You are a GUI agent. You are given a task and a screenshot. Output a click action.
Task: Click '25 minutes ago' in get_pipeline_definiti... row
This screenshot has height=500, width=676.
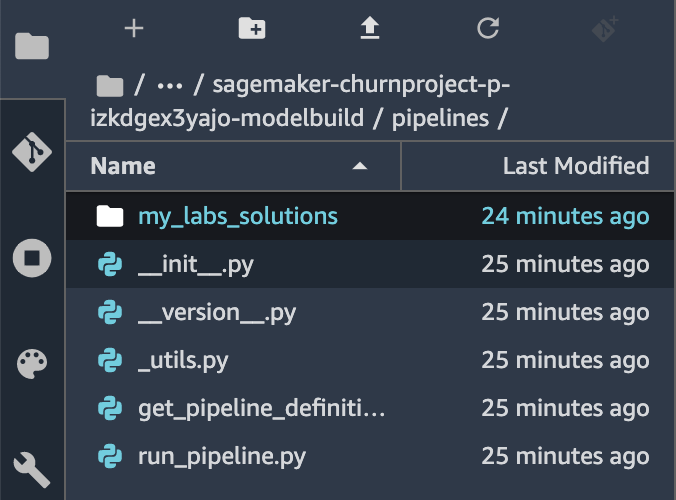(565, 408)
